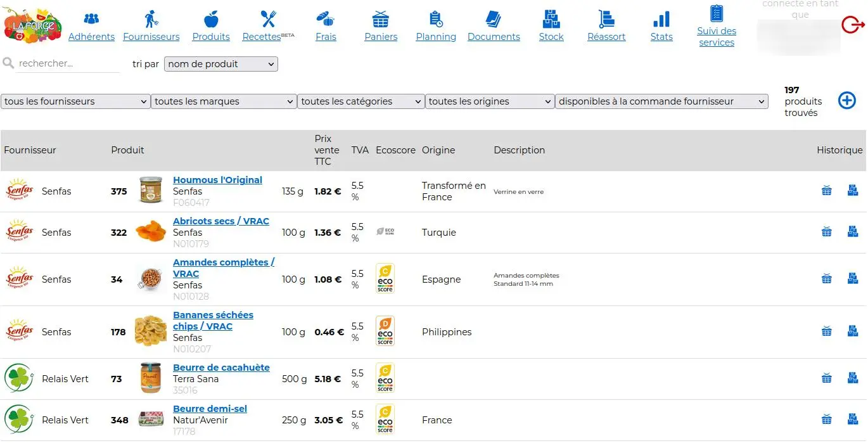Open the Paniers basket icon
Image resolution: width=868 pixels, height=443 pixels.
tap(381, 19)
